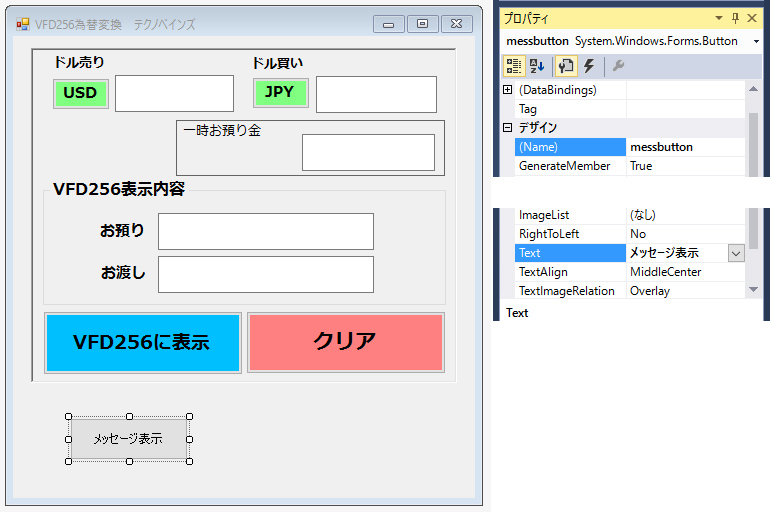Screen dimensions: 770x512
Task: Open the messbutton object selector dropdown
Action: click(x=756, y=41)
